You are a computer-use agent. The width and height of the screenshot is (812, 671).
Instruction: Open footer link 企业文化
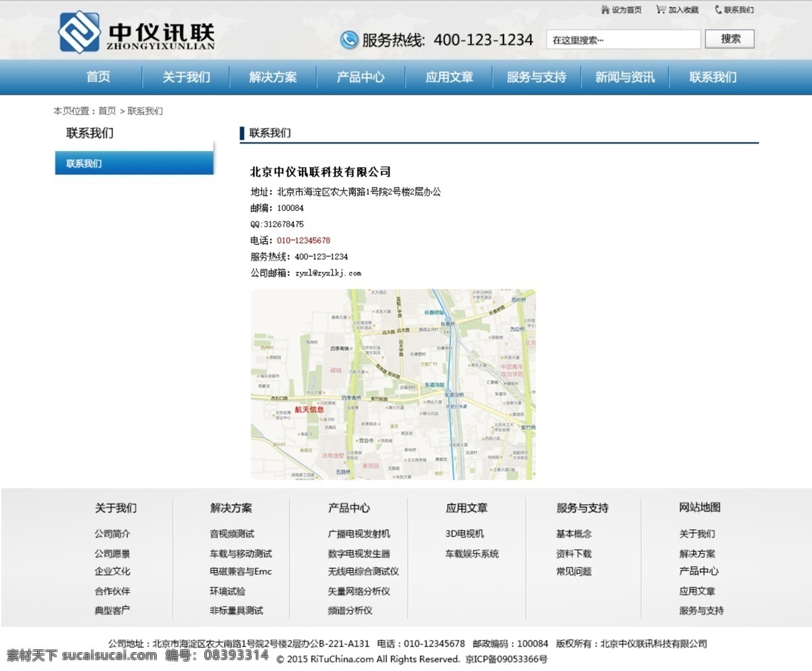[112, 571]
